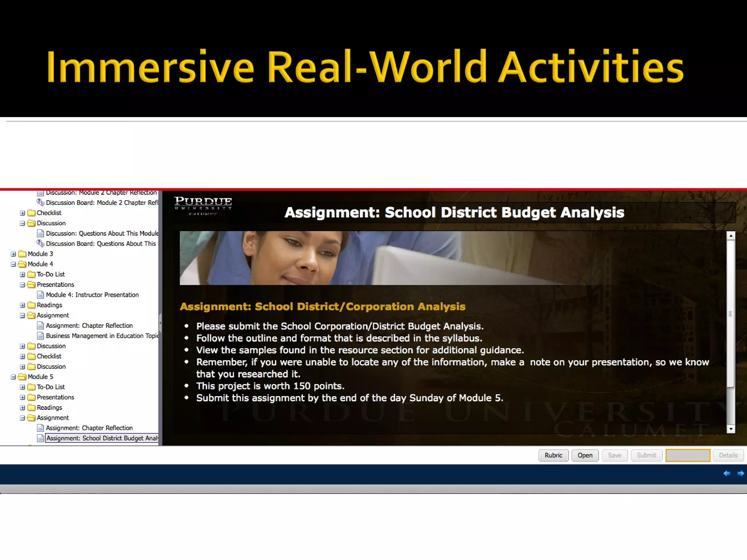Click the Module 2 Chapter Reflection discussion board icon
747x560 pixels.
(x=40, y=202)
